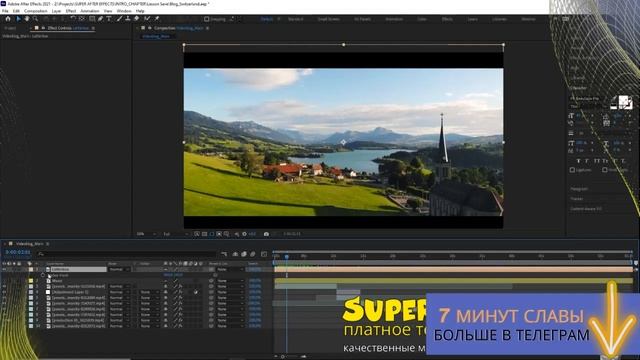Click the timeline layer search field

pos(127,254)
